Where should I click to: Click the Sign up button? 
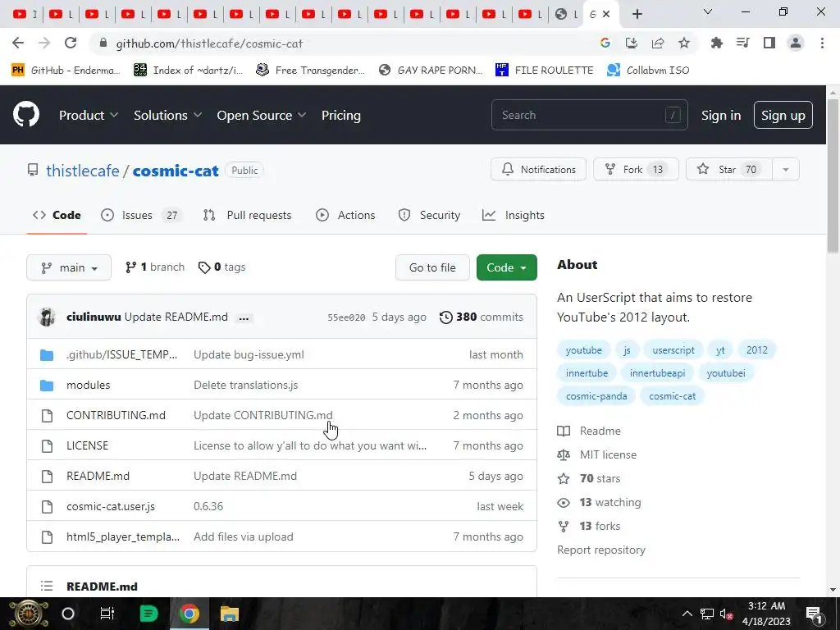783,115
